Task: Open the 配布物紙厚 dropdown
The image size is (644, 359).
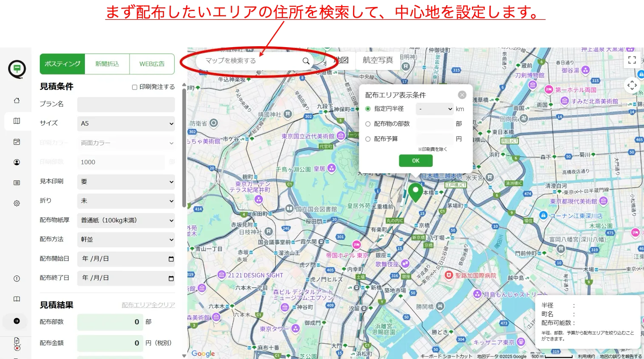Action: [x=126, y=220]
